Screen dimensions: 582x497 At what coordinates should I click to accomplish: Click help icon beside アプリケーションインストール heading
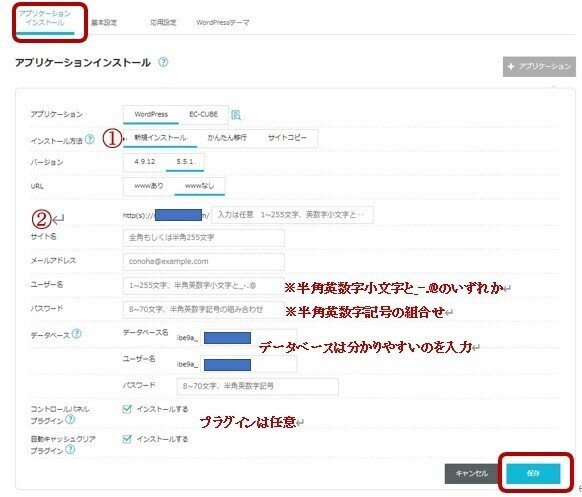(x=163, y=62)
